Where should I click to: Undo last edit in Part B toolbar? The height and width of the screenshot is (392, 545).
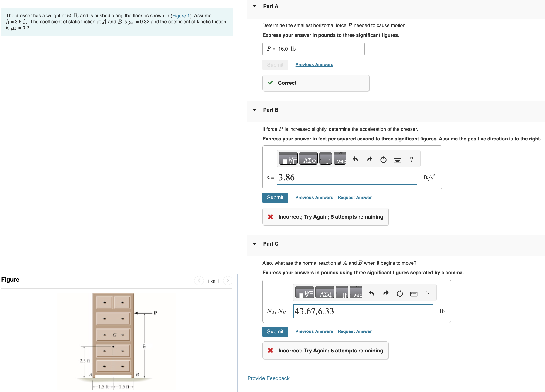pyautogui.click(x=355, y=159)
